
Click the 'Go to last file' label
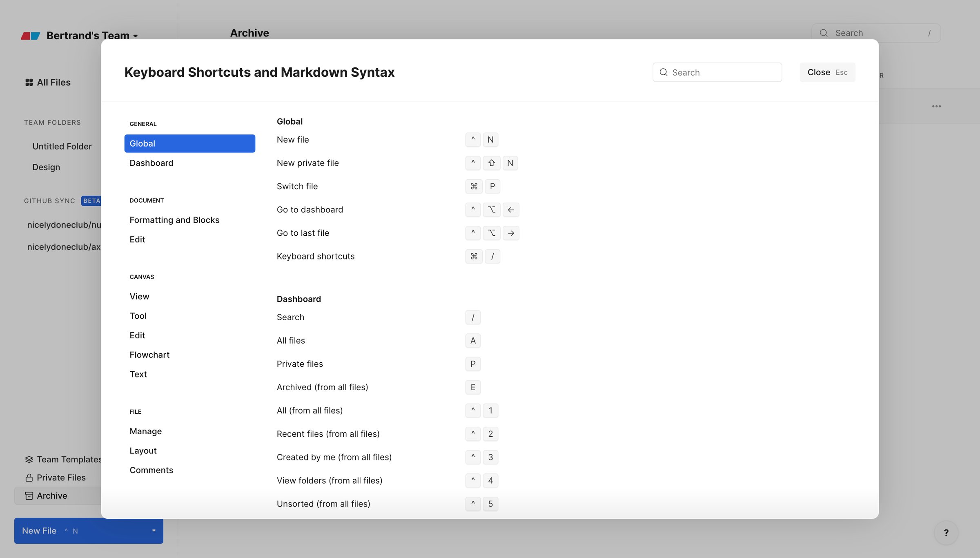(303, 233)
